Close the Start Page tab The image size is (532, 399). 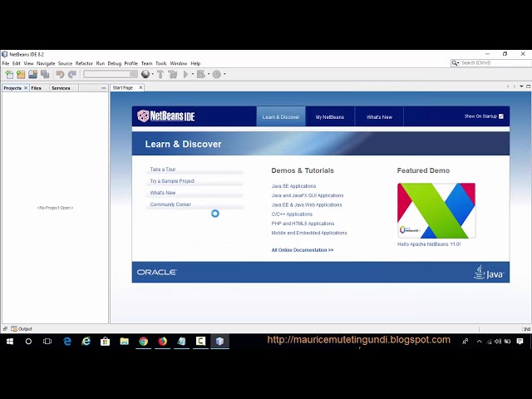pyautogui.click(x=140, y=87)
